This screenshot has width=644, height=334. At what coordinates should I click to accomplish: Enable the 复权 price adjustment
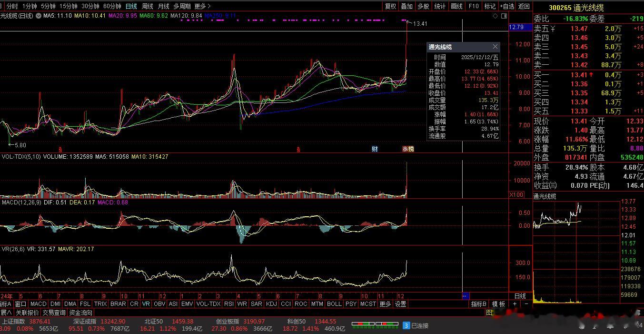point(390,6)
